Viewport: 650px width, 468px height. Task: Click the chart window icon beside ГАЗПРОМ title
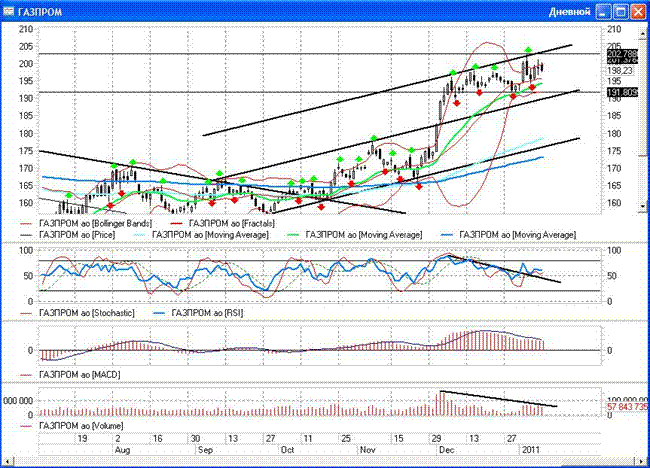point(9,11)
